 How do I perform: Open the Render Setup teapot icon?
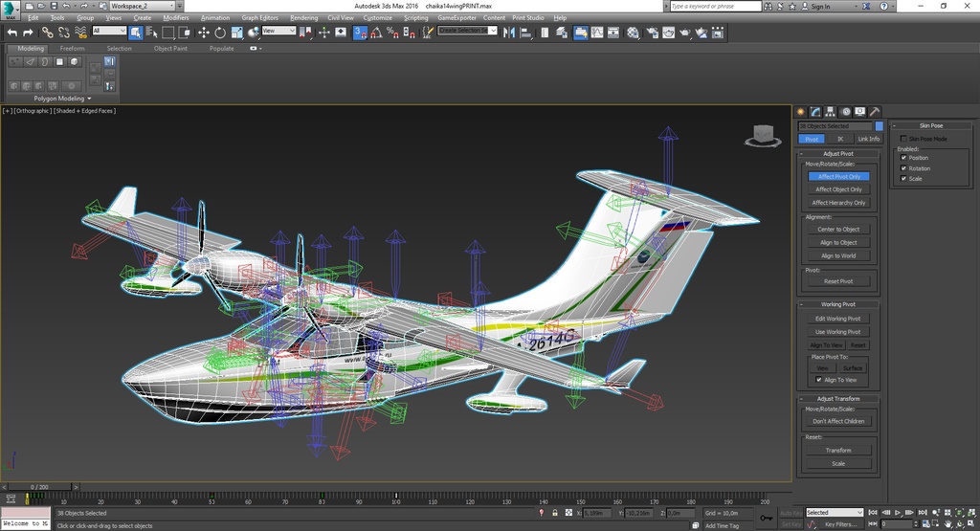653,33
